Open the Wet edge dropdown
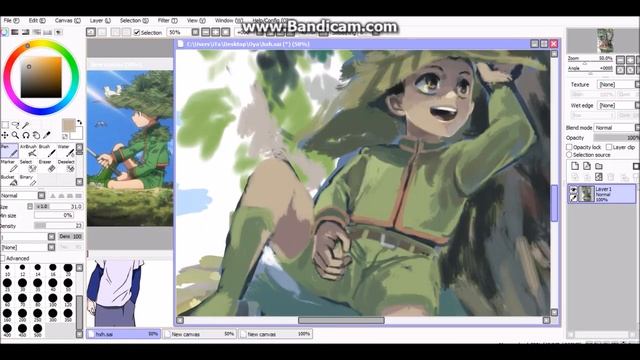The width and height of the screenshot is (640, 360). 617,105
